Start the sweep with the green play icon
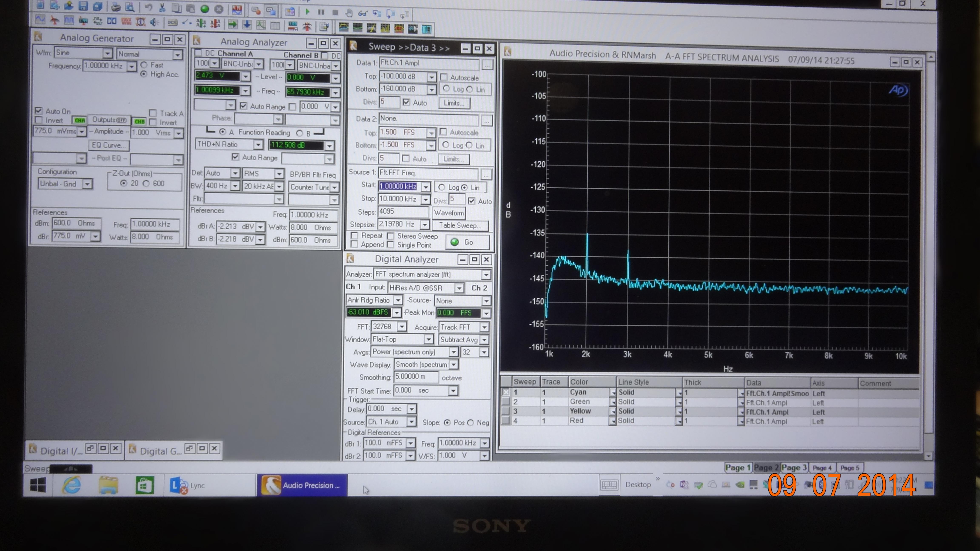 coord(307,11)
